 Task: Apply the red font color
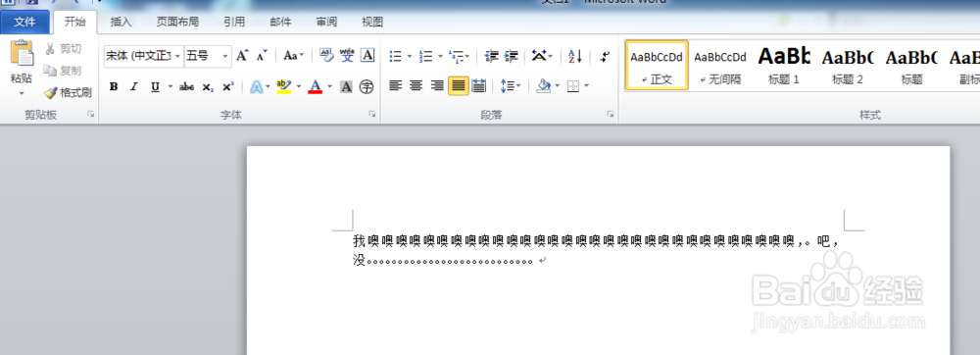[316, 87]
